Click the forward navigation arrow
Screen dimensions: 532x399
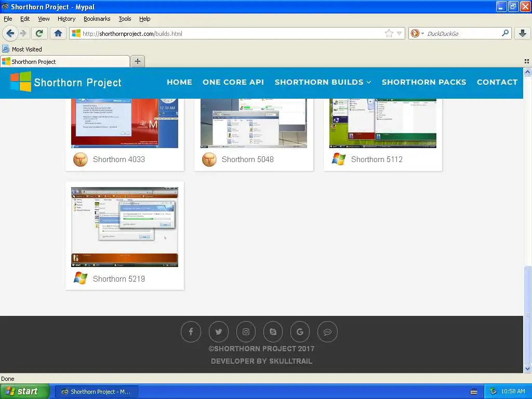pos(23,33)
